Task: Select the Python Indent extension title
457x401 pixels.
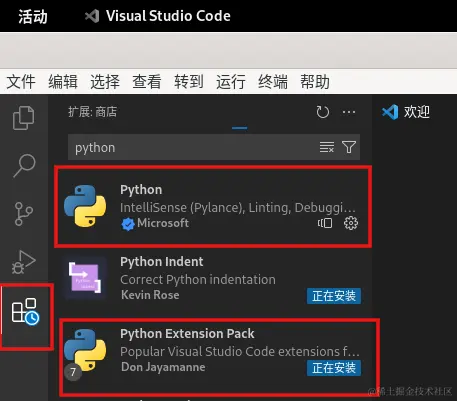Action: point(162,262)
